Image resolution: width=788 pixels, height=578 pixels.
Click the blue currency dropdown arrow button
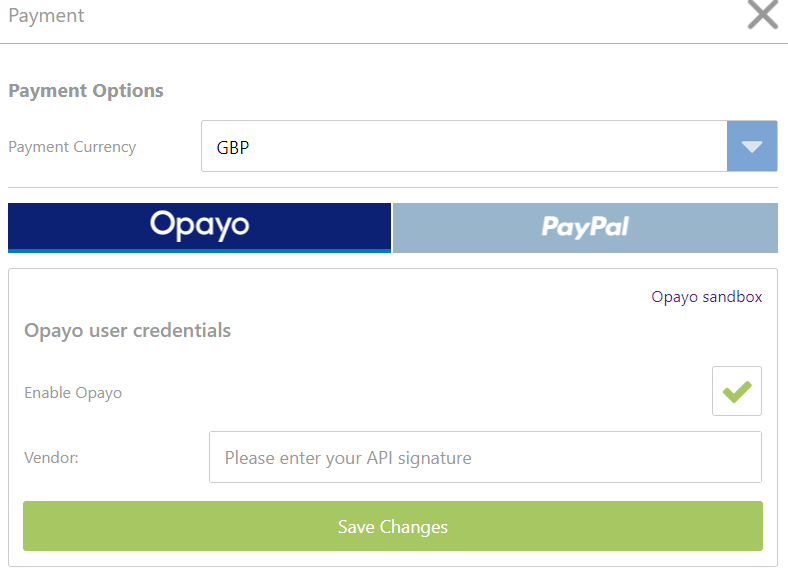[x=752, y=146]
